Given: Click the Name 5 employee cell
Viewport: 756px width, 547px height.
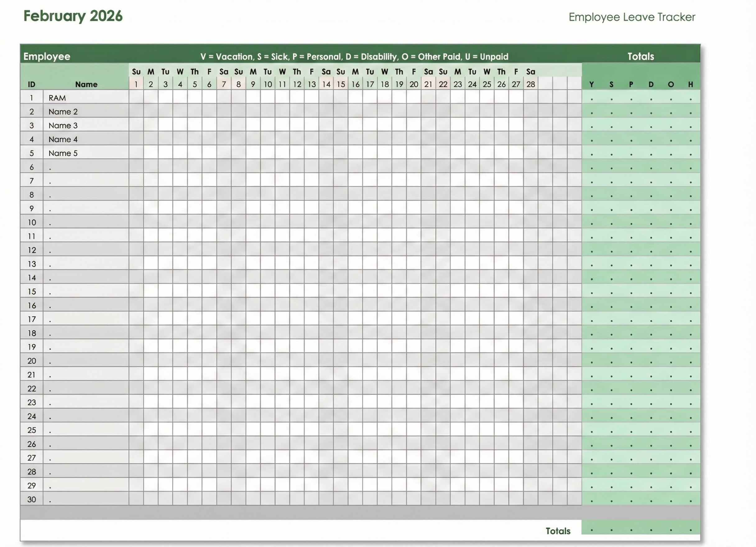Looking at the screenshot, I should coord(63,153).
